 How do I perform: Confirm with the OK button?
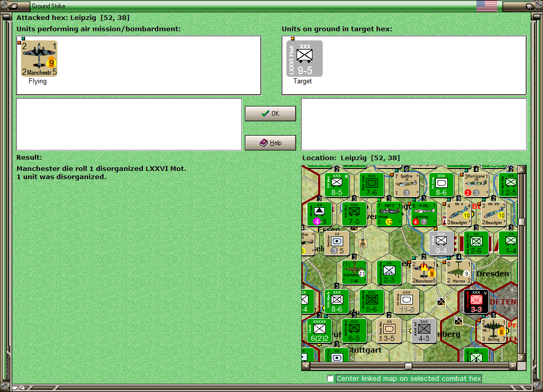(x=270, y=114)
